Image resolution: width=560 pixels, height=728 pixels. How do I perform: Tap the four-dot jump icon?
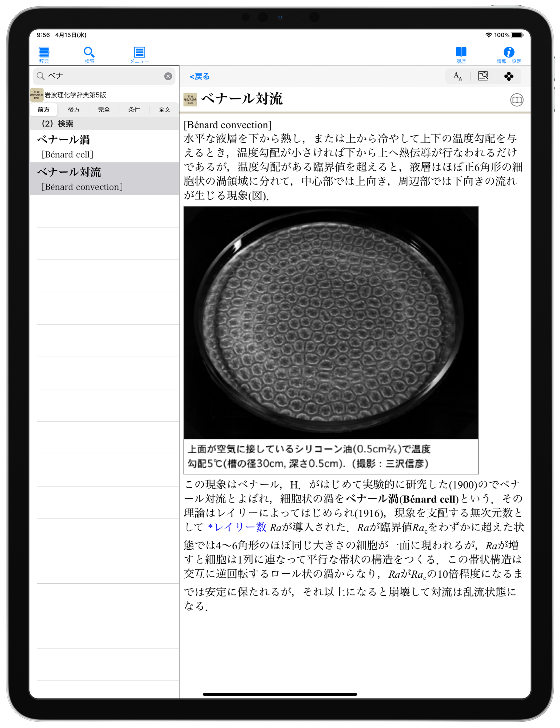coord(509,76)
